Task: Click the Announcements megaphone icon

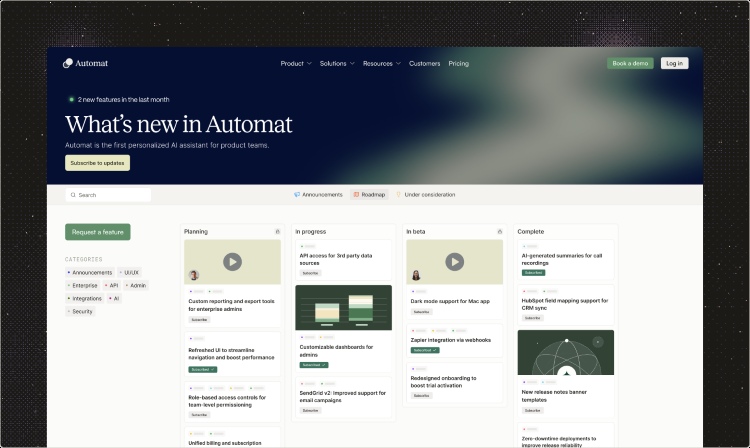Action: (x=297, y=195)
